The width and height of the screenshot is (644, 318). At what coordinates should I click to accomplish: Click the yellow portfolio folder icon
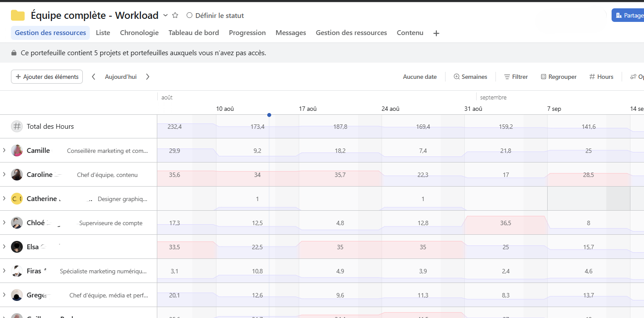pos(18,15)
